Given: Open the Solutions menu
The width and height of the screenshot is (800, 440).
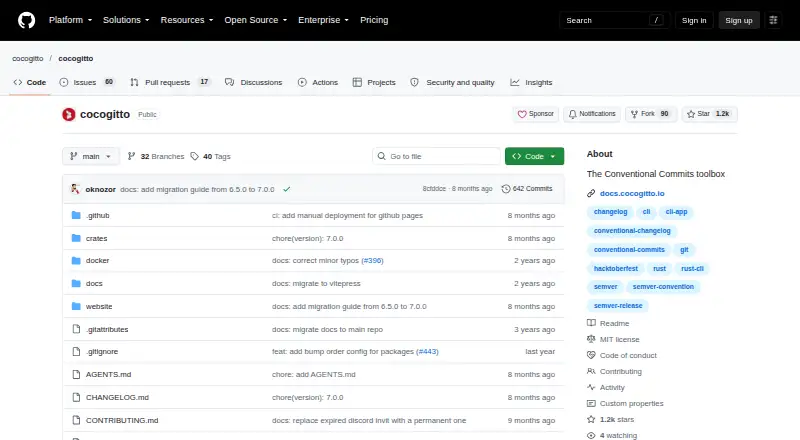Looking at the screenshot, I should 126,20.
